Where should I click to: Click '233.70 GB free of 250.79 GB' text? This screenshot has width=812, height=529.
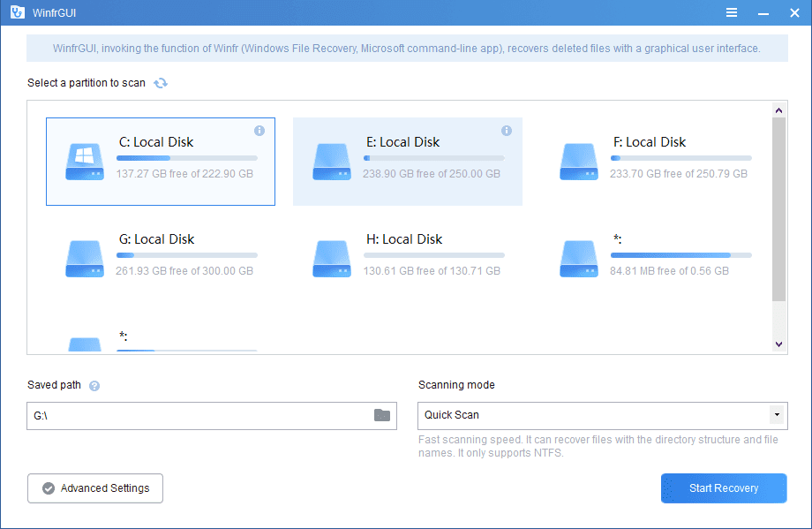click(x=679, y=174)
